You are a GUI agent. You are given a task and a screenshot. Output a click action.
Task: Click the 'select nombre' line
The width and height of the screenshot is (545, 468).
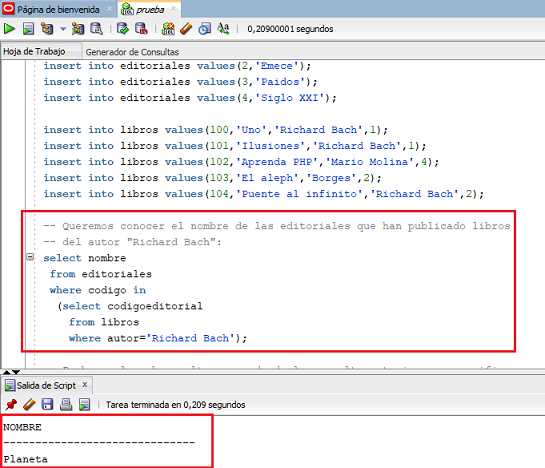click(x=84, y=258)
